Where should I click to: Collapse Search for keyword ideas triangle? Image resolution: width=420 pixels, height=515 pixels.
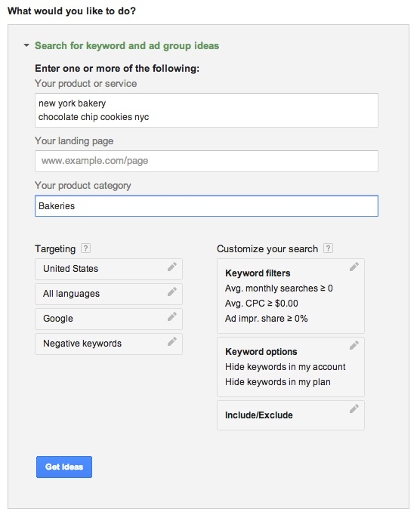pos(26,45)
